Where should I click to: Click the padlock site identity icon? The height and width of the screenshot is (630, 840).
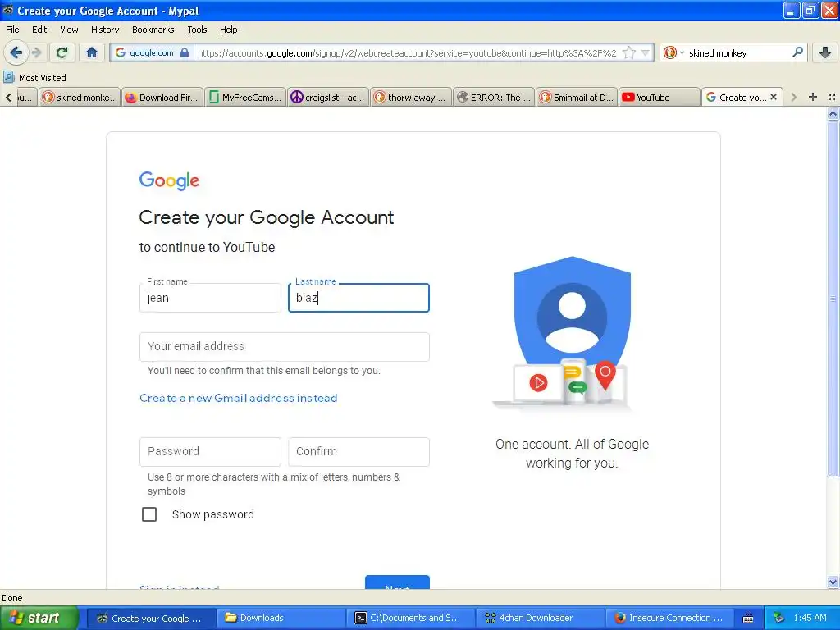point(185,52)
